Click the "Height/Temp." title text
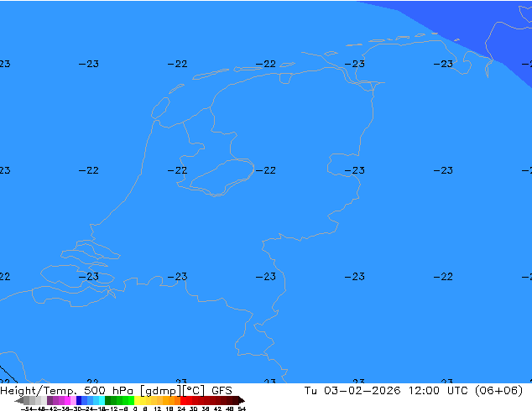532x411 pixels. 38,391
